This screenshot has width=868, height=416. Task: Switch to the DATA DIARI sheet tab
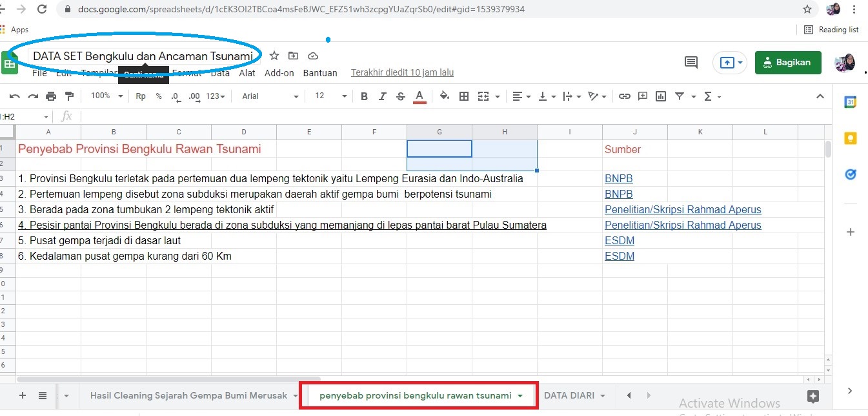click(569, 395)
